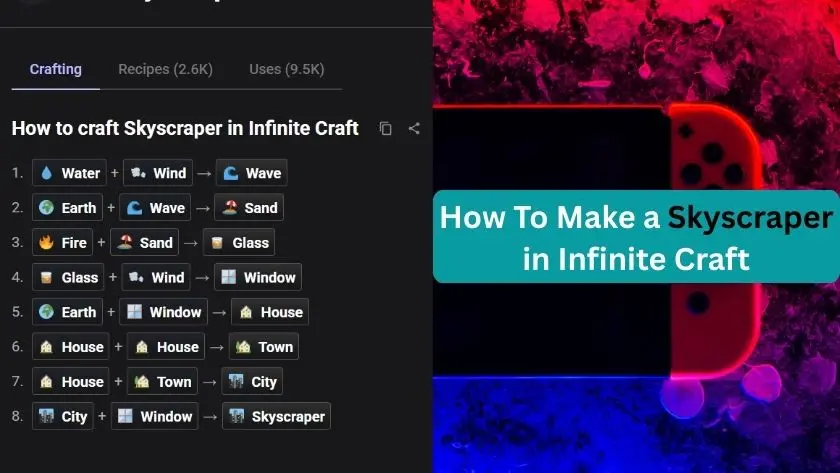Screen dimensions: 840x473
Task: Select the Town result in step 6
Action: click(264, 347)
